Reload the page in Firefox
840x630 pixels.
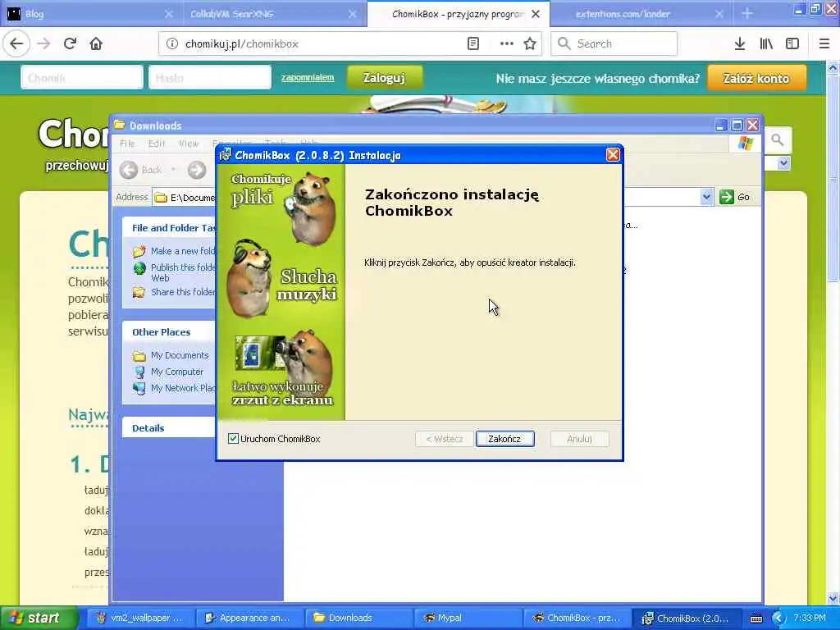tap(70, 43)
